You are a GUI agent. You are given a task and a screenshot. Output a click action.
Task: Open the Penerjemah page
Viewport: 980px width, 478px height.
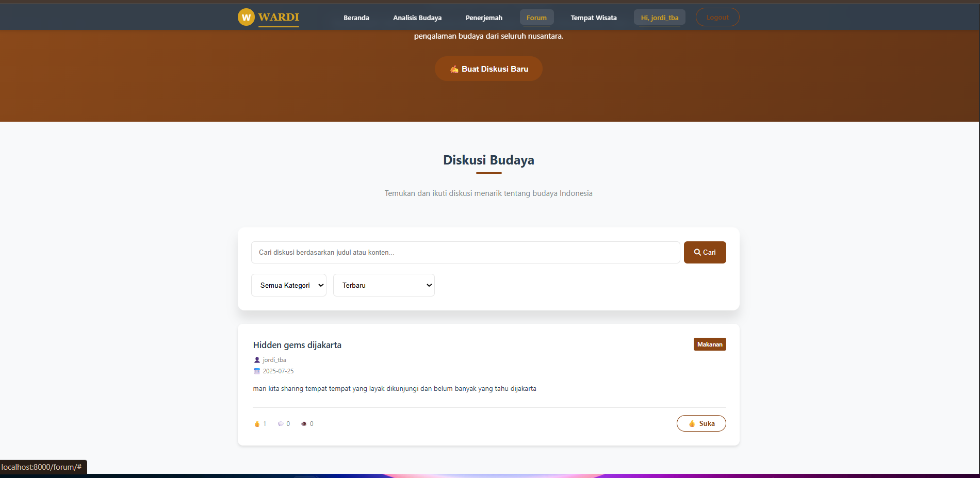tap(484, 18)
